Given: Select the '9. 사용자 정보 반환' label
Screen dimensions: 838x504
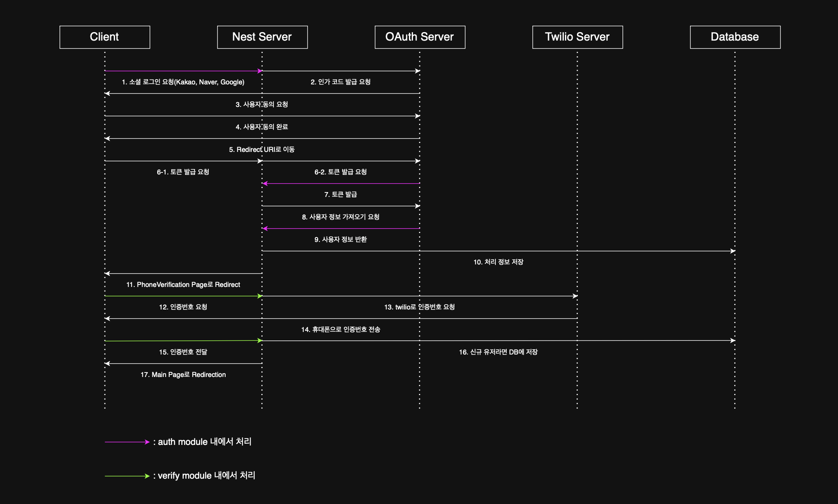Looking at the screenshot, I should [x=341, y=240].
